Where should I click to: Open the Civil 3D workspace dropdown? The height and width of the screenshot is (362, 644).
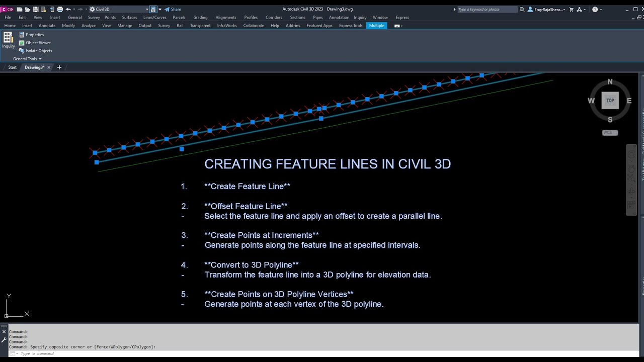click(x=119, y=9)
